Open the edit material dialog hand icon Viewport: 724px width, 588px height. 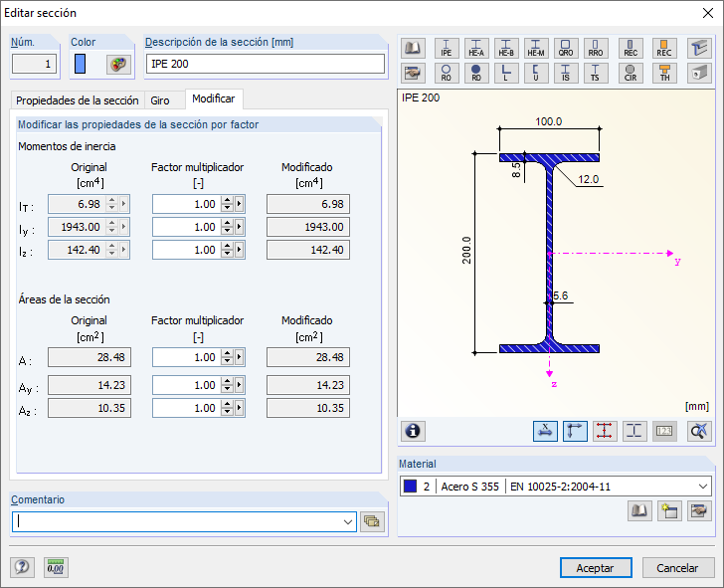point(699,510)
